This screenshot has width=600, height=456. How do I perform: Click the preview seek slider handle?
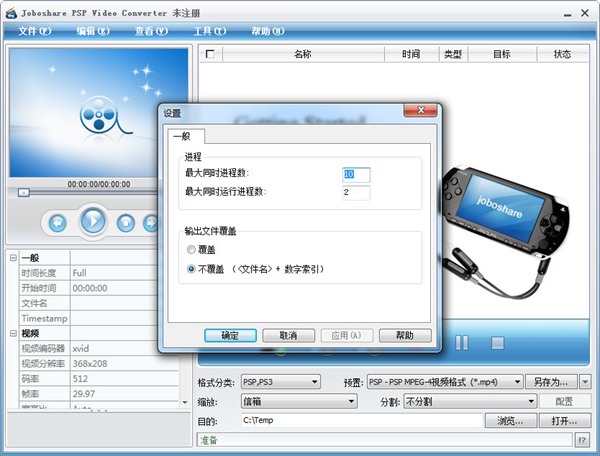(x=24, y=192)
